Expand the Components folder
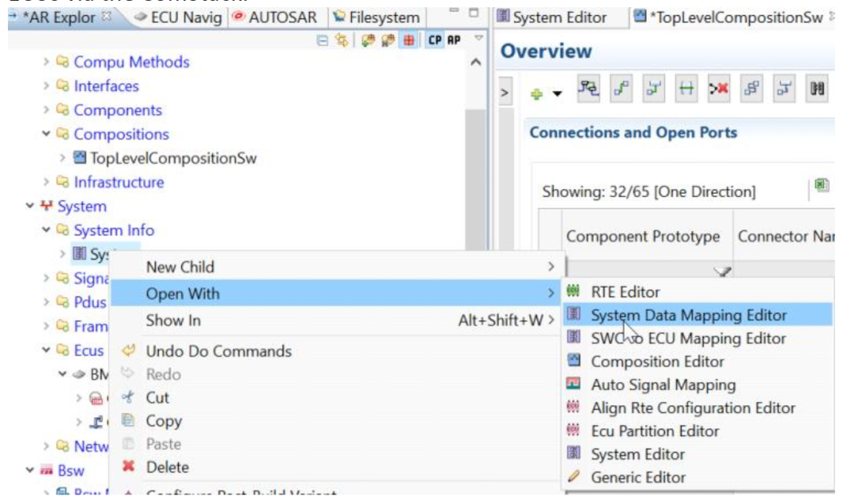The width and height of the screenshot is (862, 504). [46, 110]
